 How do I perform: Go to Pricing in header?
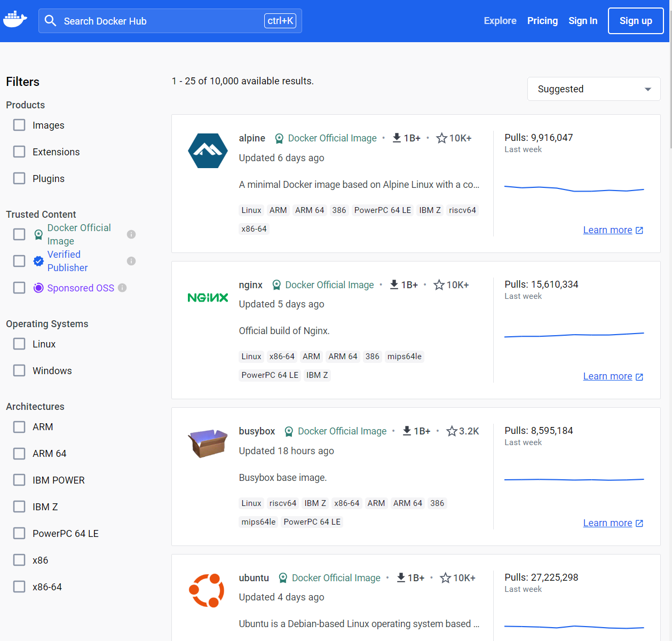(x=542, y=21)
